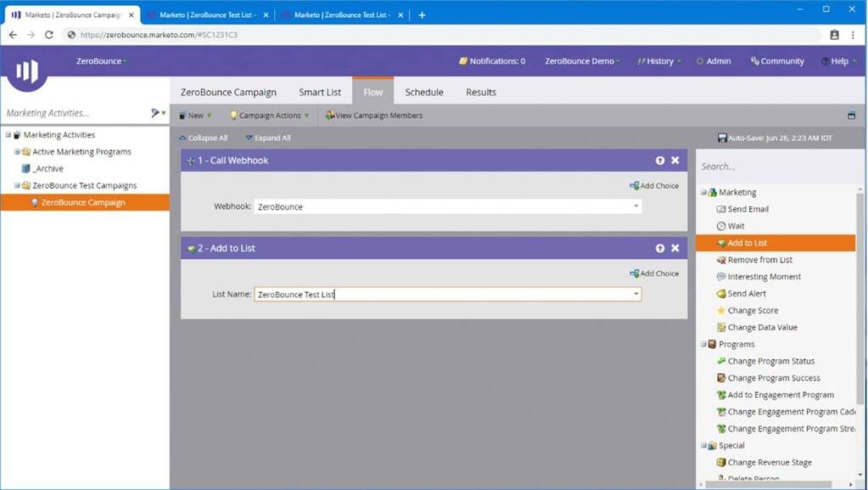
Task: Select ZeroBounce Campaign in the tree
Action: click(85, 202)
